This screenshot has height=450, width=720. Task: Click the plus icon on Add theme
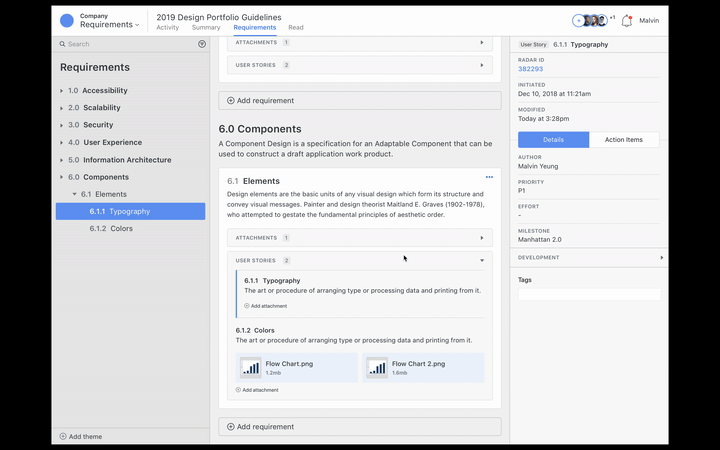tap(63, 436)
